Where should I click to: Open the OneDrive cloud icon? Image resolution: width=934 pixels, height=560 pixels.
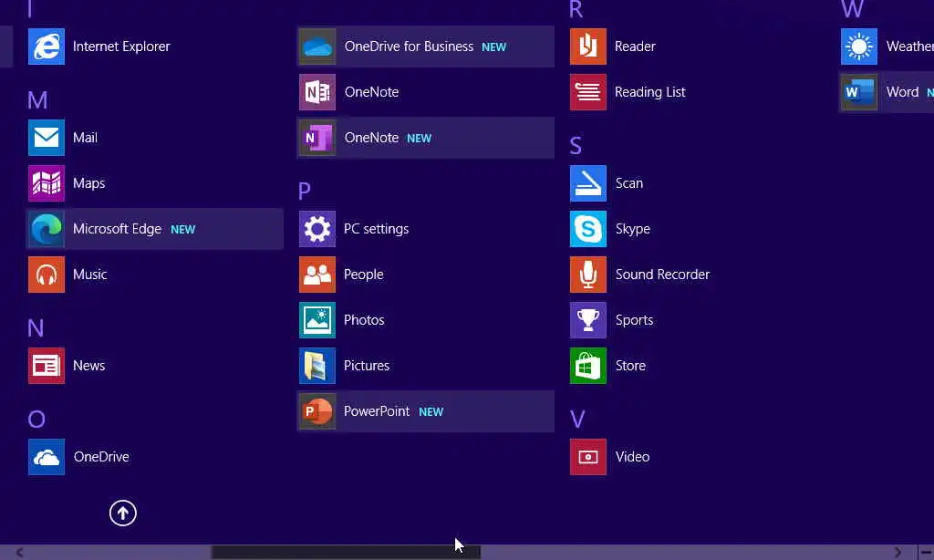point(47,457)
